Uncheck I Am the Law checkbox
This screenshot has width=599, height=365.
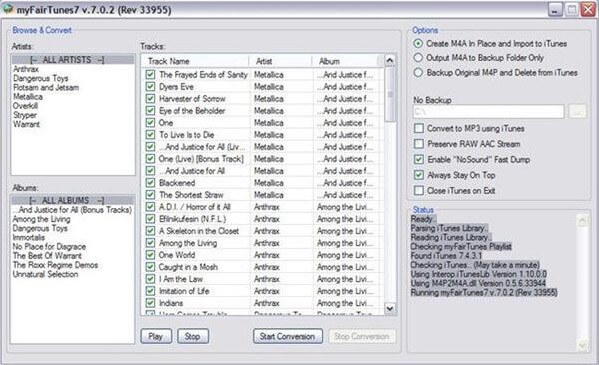150,279
